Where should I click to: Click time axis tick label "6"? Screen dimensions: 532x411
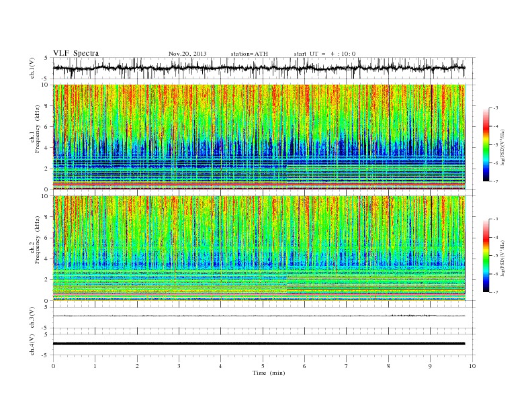305,366
